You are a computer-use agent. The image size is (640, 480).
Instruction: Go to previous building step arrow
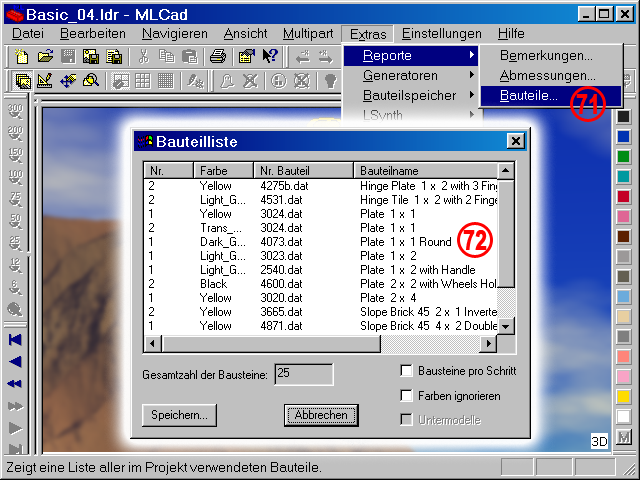tap(15, 362)
